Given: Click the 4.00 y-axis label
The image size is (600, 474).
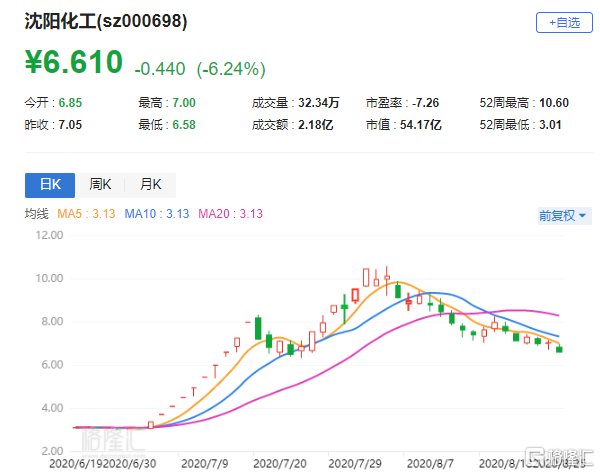Looking at the screenshot, I should [x=52, y=408].
